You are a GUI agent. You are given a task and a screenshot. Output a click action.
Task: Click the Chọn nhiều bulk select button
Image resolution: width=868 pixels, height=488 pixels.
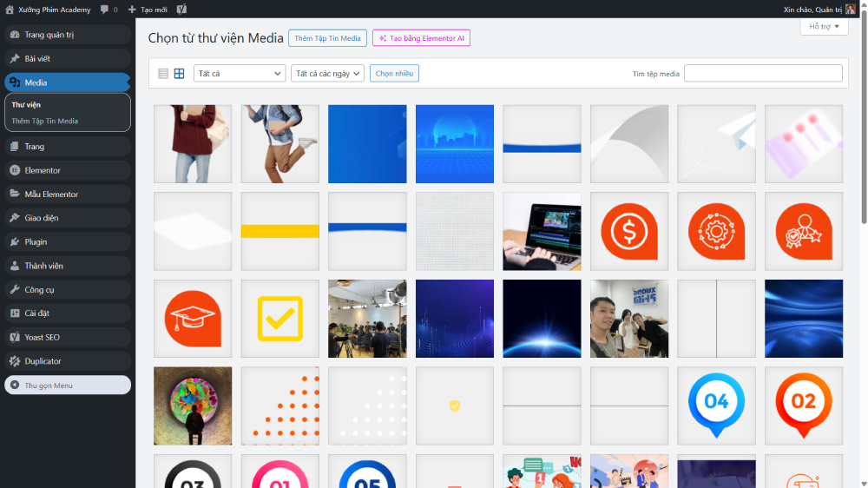(394, 73)
